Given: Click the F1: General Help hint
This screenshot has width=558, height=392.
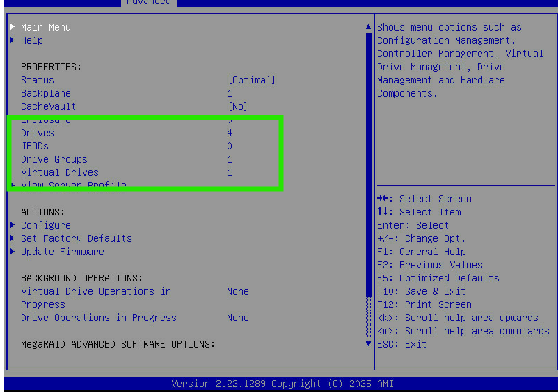Looking at the screenshot, I should click(422, 252).
